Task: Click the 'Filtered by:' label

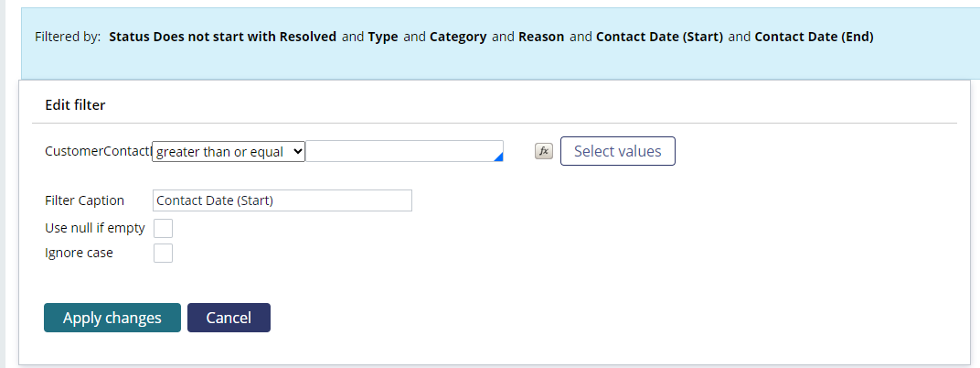Action: pos(68,37)
